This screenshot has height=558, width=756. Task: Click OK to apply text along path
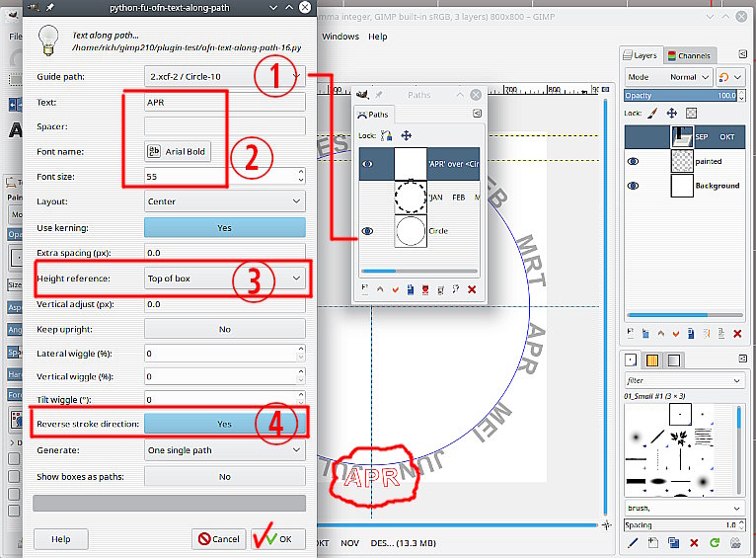[278, 538]
